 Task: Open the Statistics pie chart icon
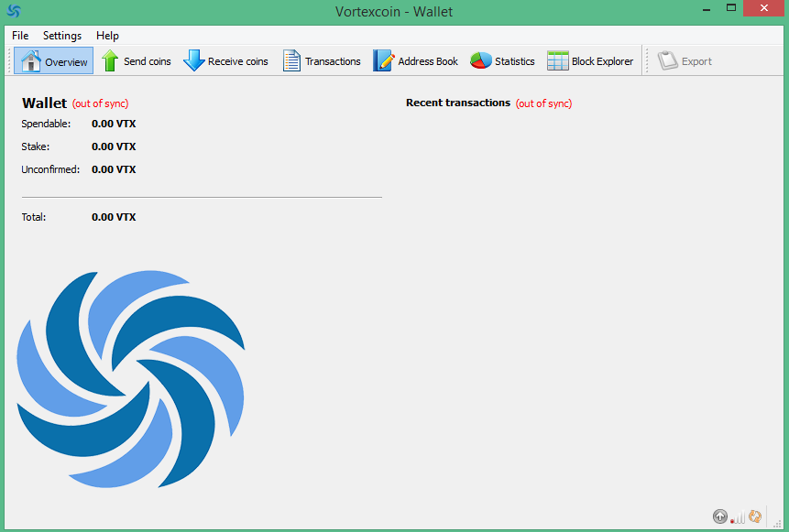pos(480,61)
